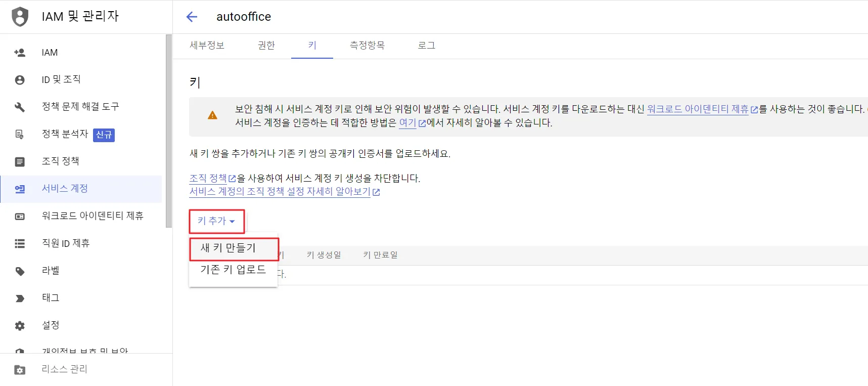This screenshot has width=868, height=386.
Task: Click the 키 생성일 column header
Action: (324, 255)
